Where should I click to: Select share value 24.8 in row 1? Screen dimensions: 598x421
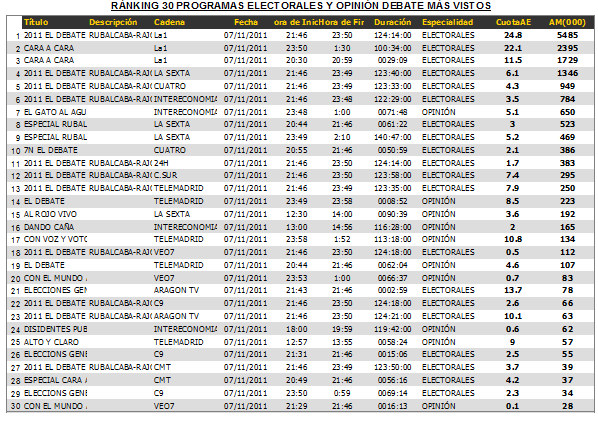[x=513, y=35]
